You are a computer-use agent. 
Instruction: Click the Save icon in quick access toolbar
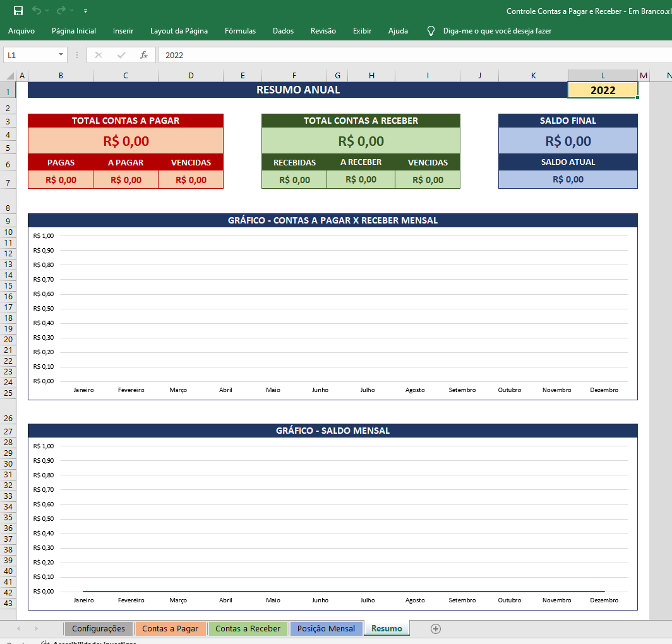(x=18, y=11)
